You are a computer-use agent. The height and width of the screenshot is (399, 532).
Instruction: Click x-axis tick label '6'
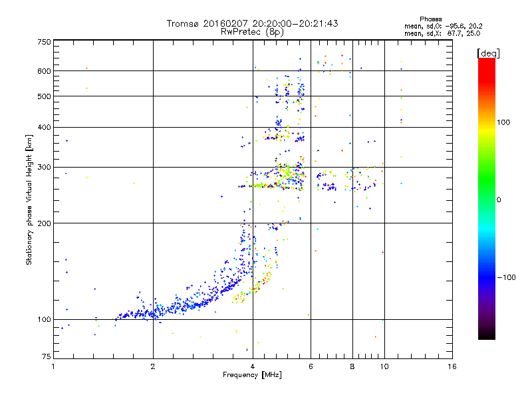click(311, 366)
